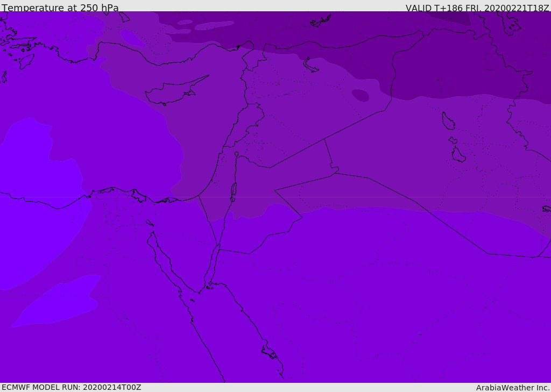Click the thin light streak near the top edge
551x392 pixels.
[214, 25]
